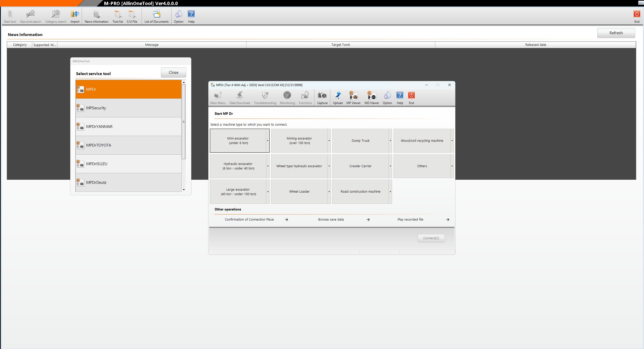Screen dimensions: 644x349
Task: Expand Hydraulic excavator dropdown arrow
Action: tap(268, 166)
